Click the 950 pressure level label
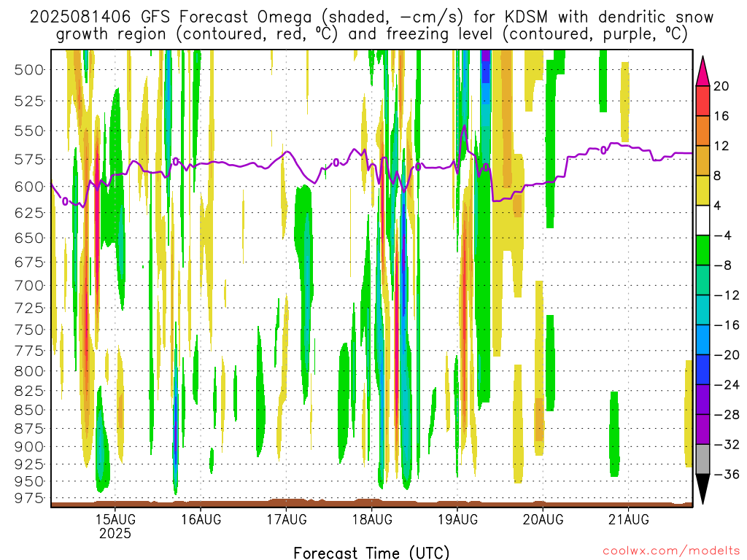Image resolution: width=747 pixels, height=560 pixels. [28, 481]
